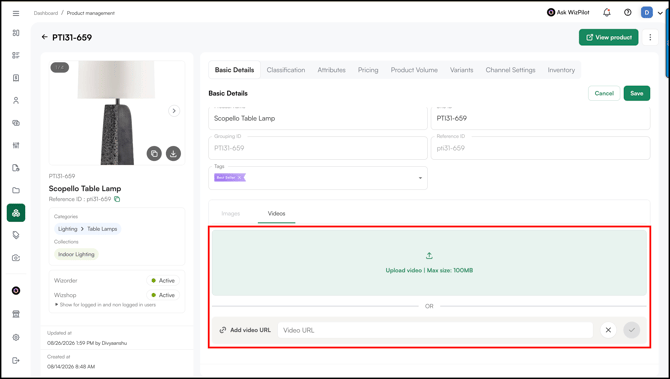Go back using the arrow beside PTI31-659
670x379 pixels.
pos(44,37)
